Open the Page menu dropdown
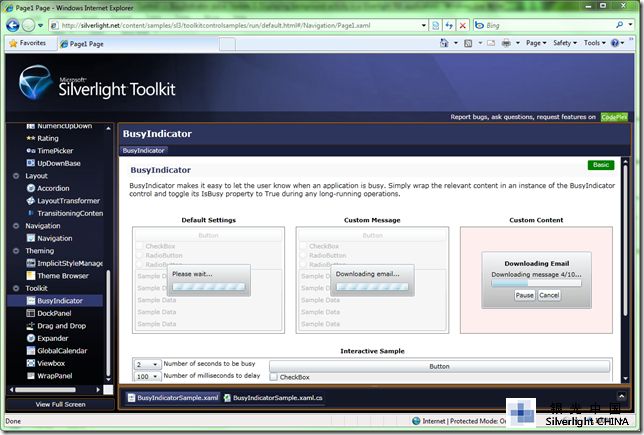This screenshot has width=644, height=435. pos(536,43)
